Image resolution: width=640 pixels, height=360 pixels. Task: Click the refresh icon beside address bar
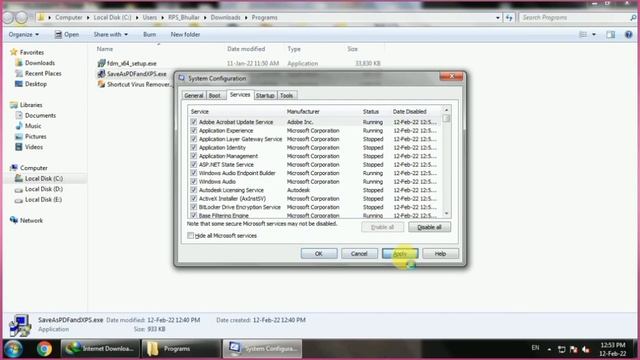tap(509, 18)
